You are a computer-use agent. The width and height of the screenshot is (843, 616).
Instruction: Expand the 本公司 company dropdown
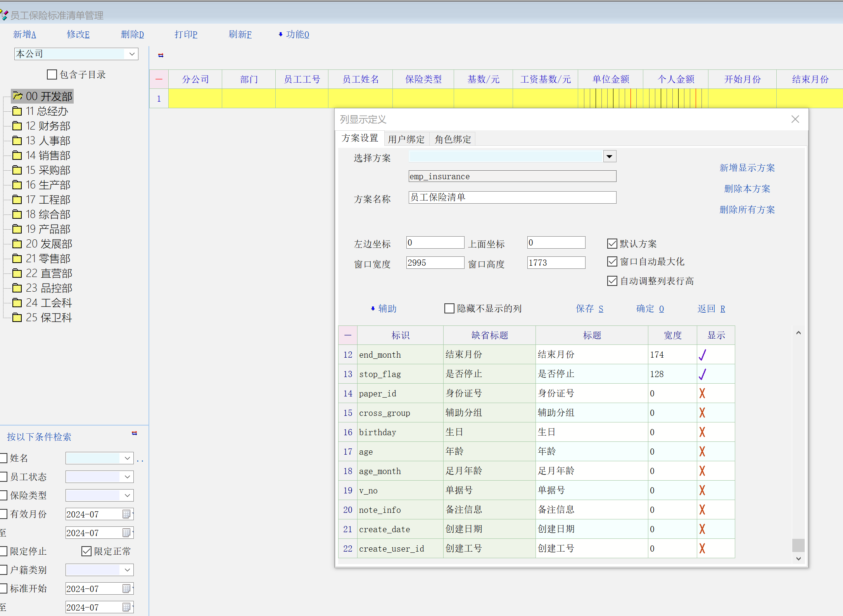click(x=132, y=54)
